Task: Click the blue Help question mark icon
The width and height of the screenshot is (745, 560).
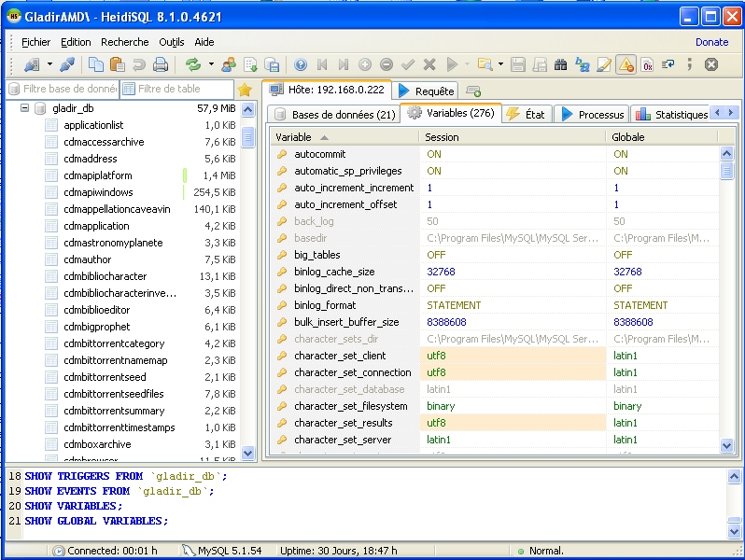Action: point(301,64)
